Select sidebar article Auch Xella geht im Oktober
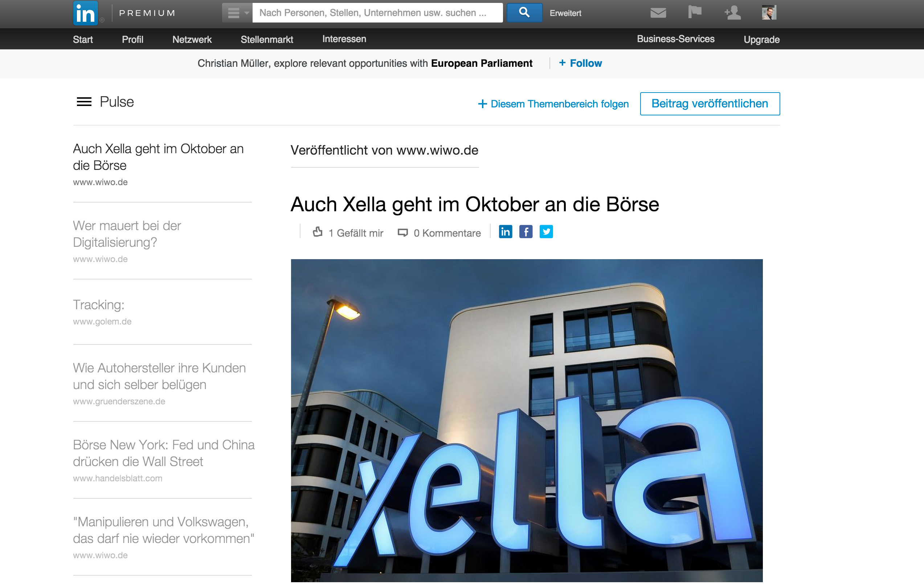This screenshot has height=588, width=924. [159, 157]
